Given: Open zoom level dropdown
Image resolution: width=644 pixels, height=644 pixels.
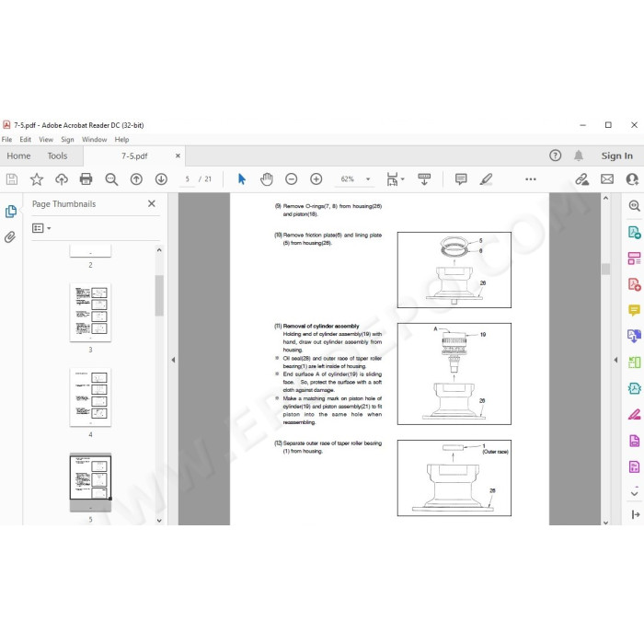Looking at the screenshot, I should coord(368,179).
